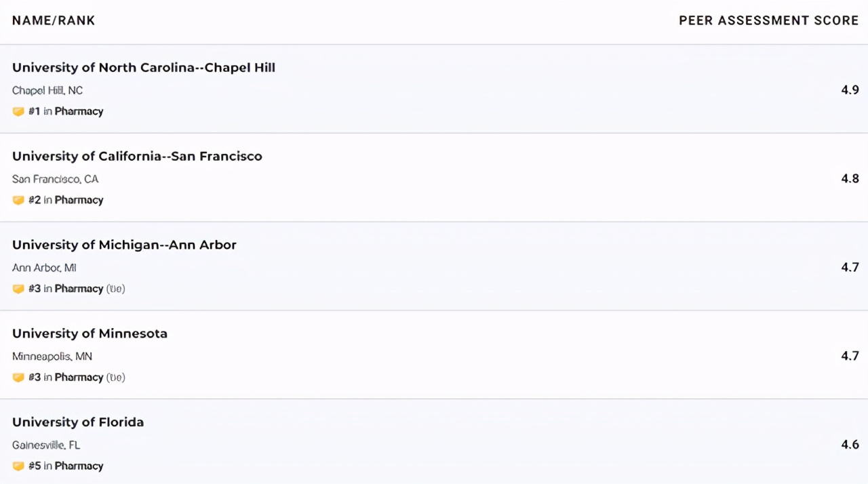Click the badge icon beside #2 in Pharmacy
This screenshot has height=484, width=868.
tap(18, 201)
